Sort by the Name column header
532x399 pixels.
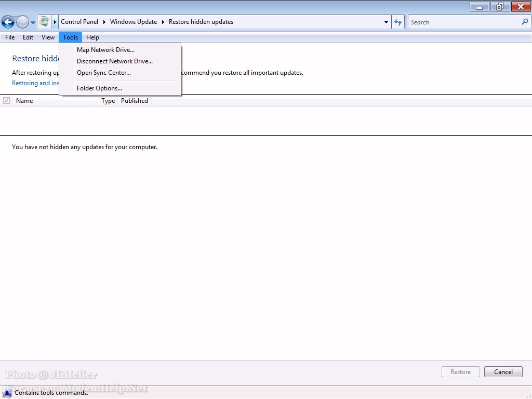pyautogui.click(x=55, y=101)
